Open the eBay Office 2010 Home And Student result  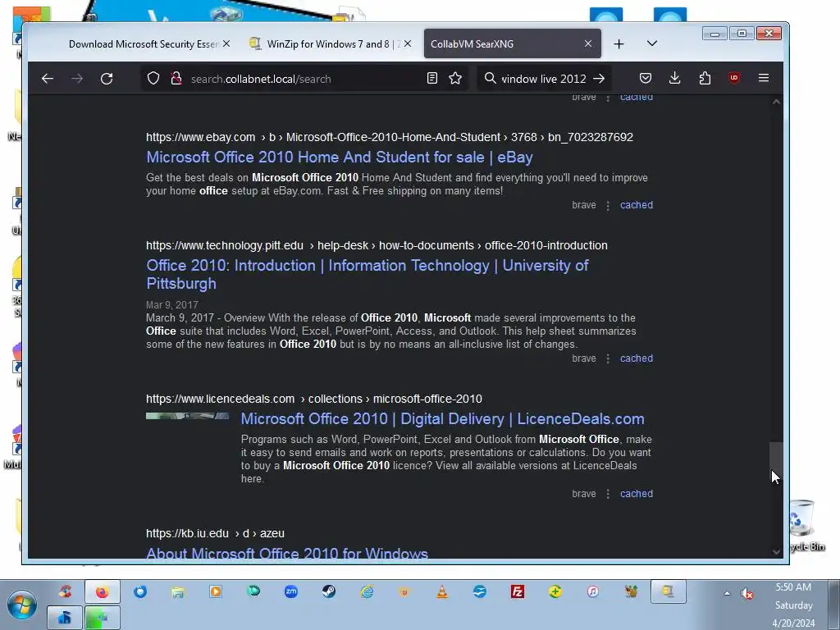click(x=339, y=157)
